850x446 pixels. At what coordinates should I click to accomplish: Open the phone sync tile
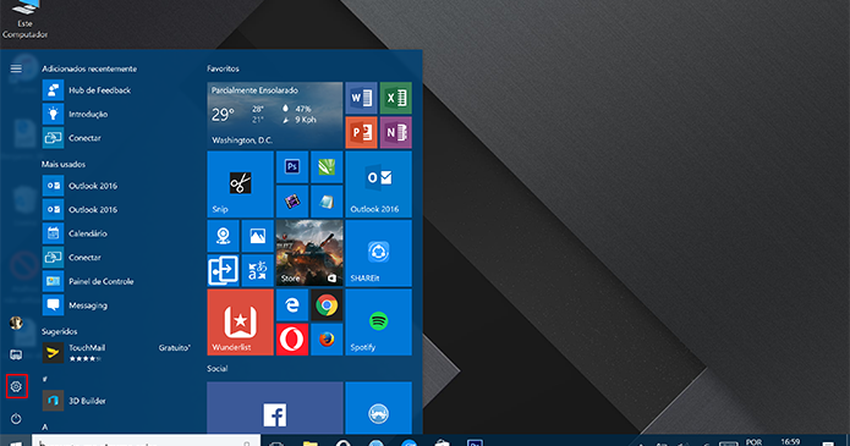[x=223, y=270]
